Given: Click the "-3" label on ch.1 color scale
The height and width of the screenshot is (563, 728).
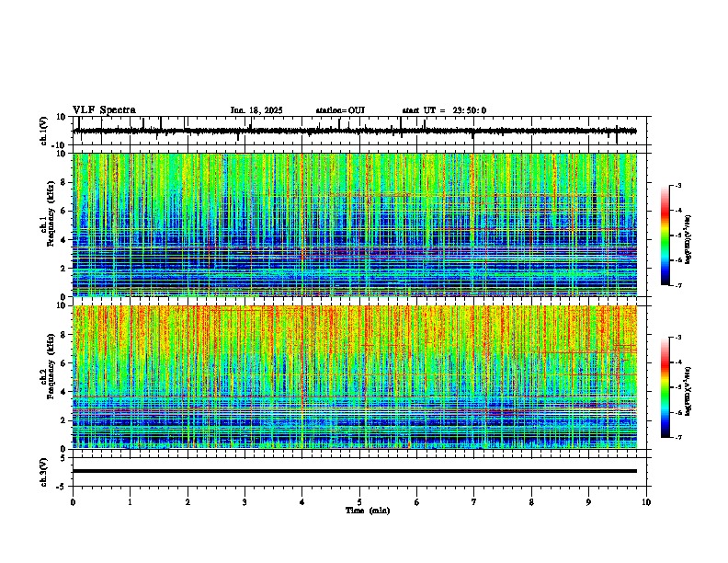Looking at the screenshot, I should (677, 185).
